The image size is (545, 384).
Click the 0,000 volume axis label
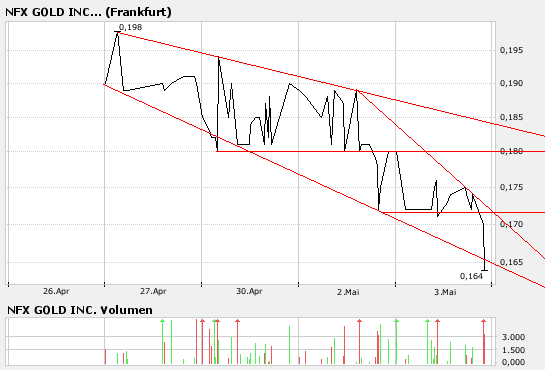tap(513, 362)
